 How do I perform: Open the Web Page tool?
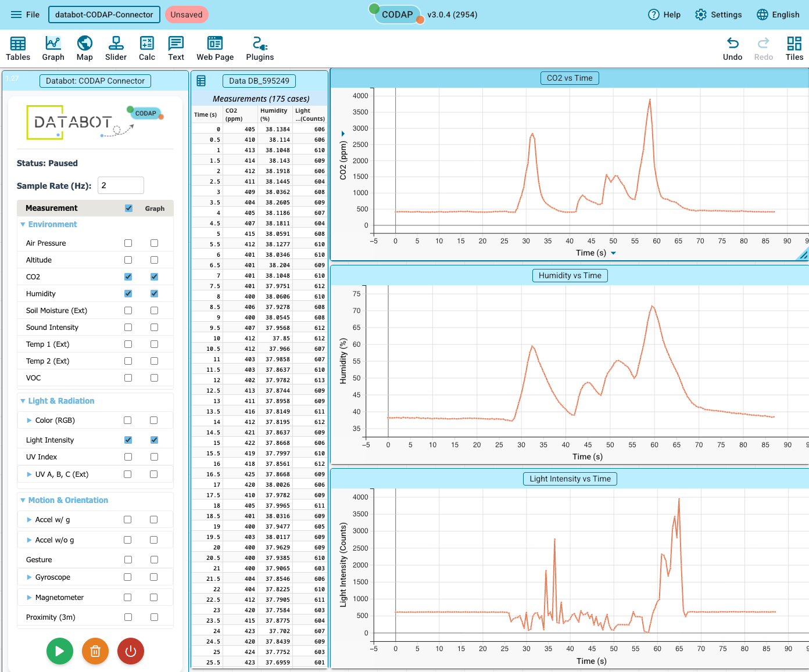click(x=215, y=49)
